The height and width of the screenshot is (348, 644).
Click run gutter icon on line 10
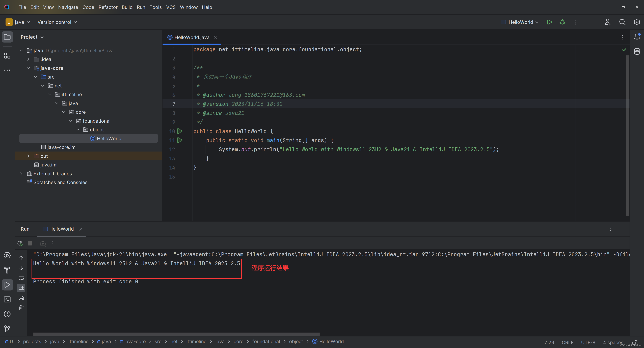[x=180, y=131]
